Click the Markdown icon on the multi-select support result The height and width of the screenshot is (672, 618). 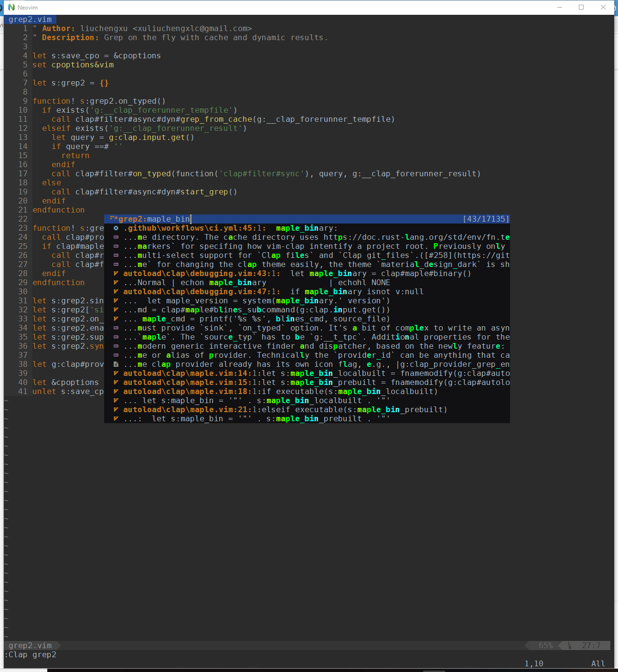pos(115,255)
